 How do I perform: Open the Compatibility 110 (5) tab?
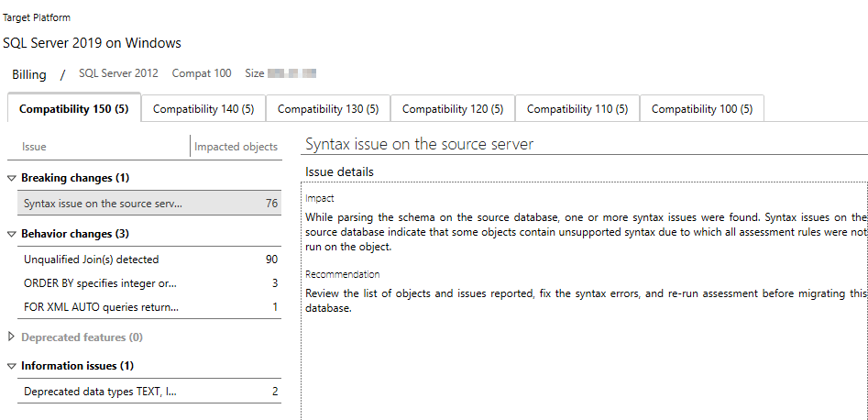click(x=577, y=109)
